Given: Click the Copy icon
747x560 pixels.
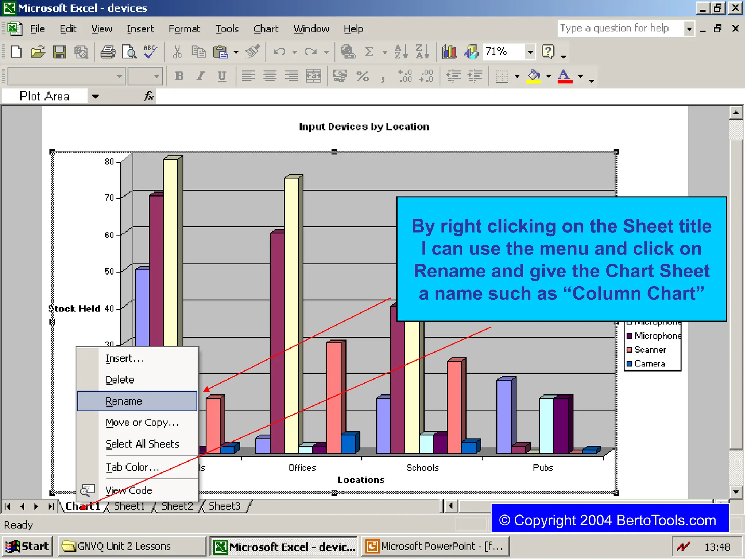Looking at the screenshot, I should [198, 52].
